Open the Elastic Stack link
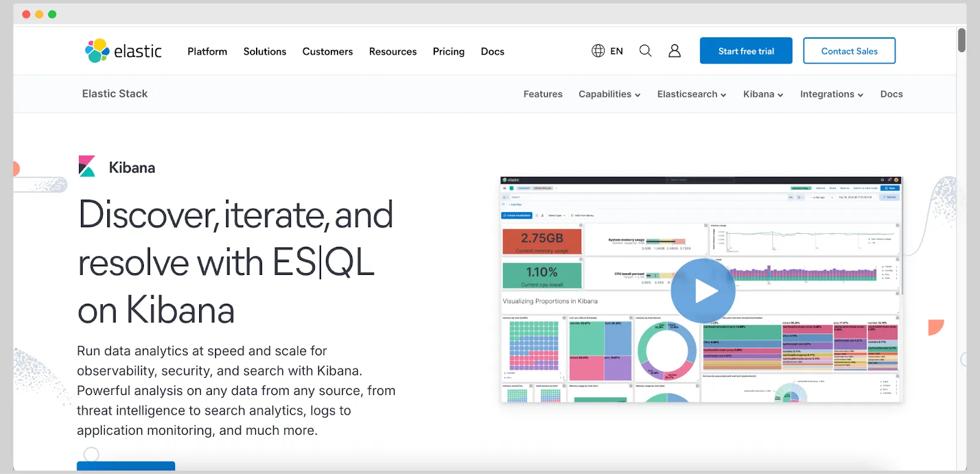Viewport: 980px width, 474px height. (x=115, y=94)
